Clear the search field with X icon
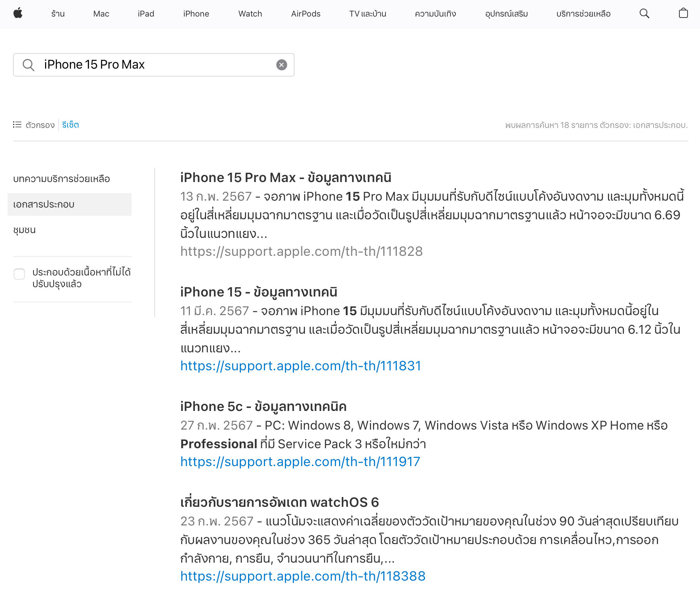Image resolution: width=700 pixels, height=593 pixels. click(x=281, y=65)
